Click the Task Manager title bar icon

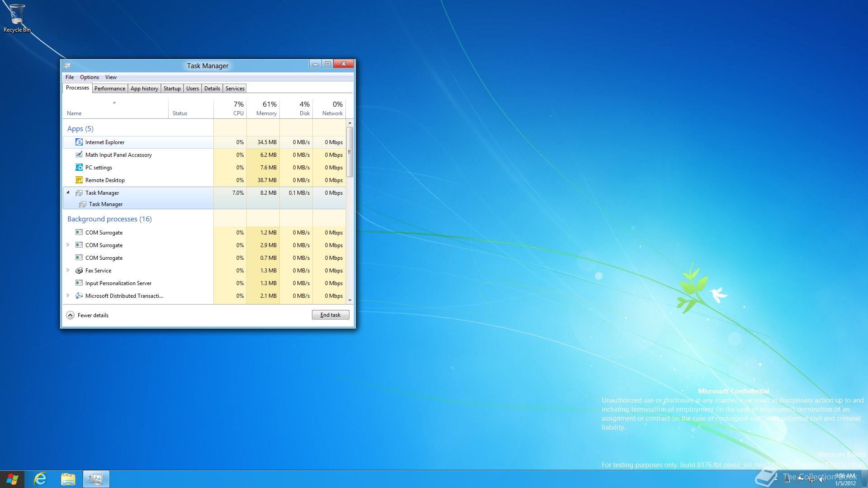[x=67, y=66]
